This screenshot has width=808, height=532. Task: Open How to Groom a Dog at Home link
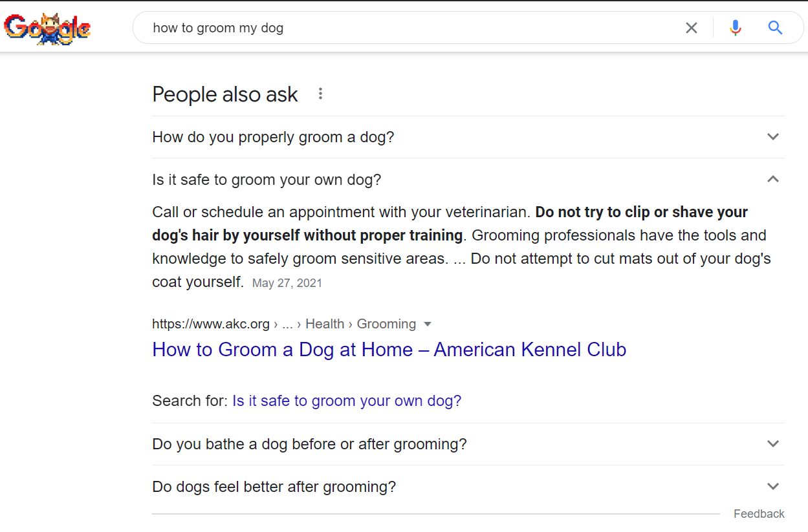point(389,350)
